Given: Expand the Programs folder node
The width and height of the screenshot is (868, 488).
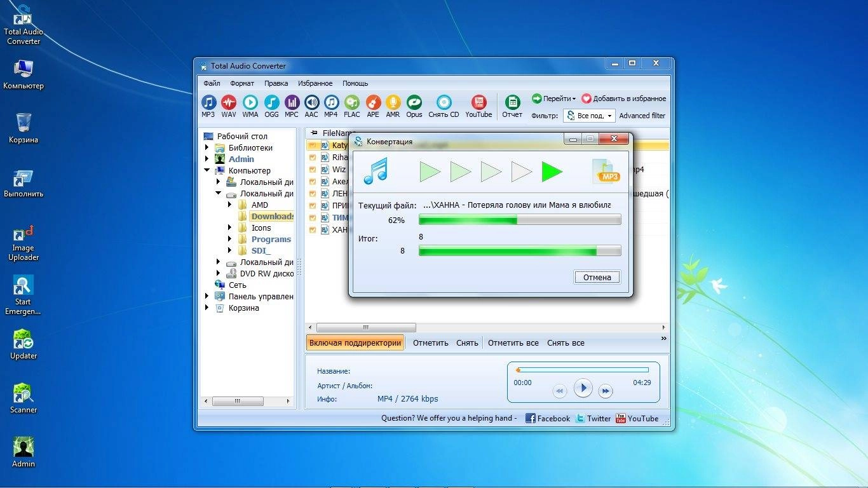Looking at the screenshot, I should (229, 239).
